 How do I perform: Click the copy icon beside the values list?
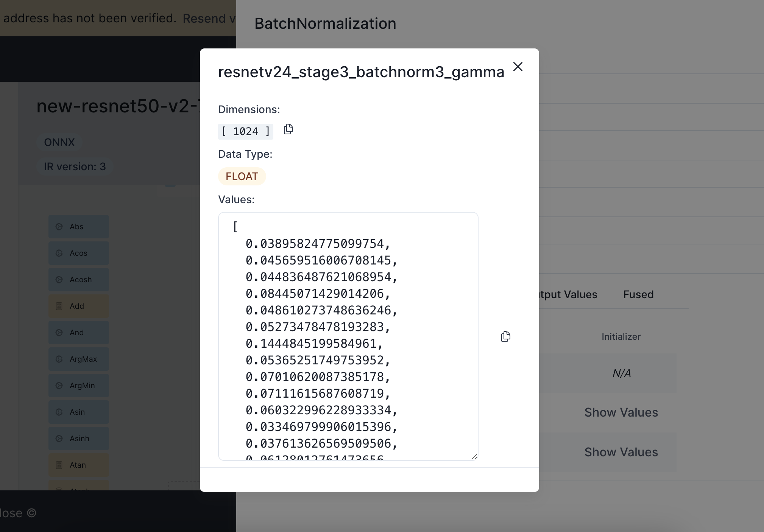505,336
